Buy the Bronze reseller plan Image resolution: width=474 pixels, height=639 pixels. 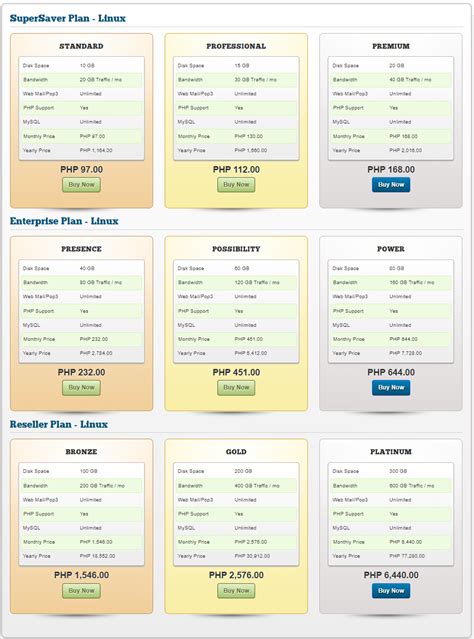(x=82, y=591)
